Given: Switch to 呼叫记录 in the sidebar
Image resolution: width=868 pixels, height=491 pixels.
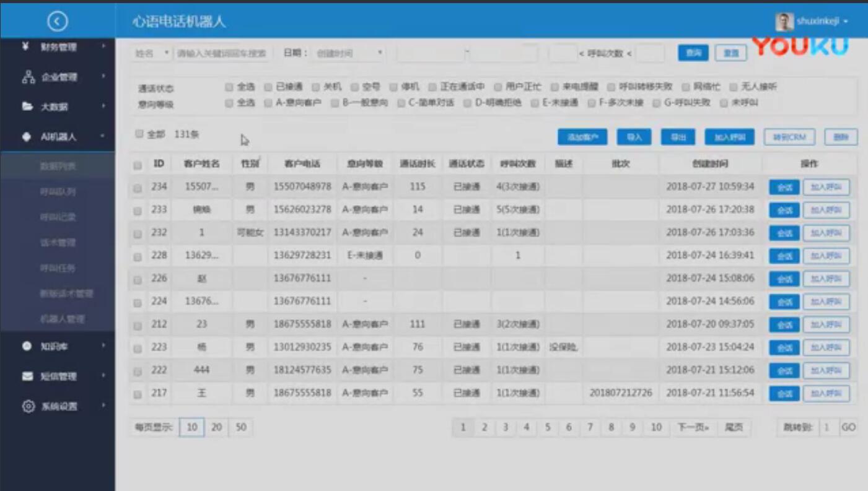Looking at the screenshot, I should click(59, 217).
